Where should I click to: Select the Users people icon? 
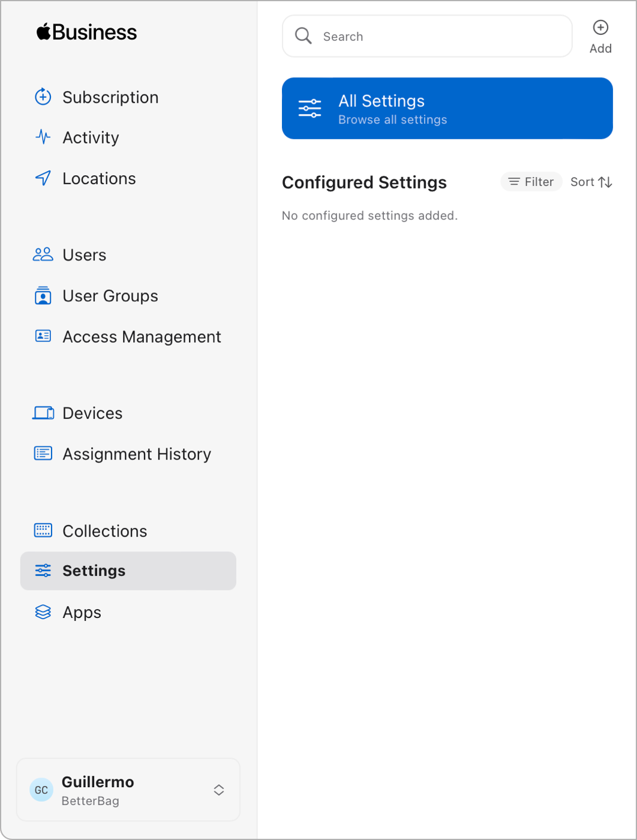(43, 255)
